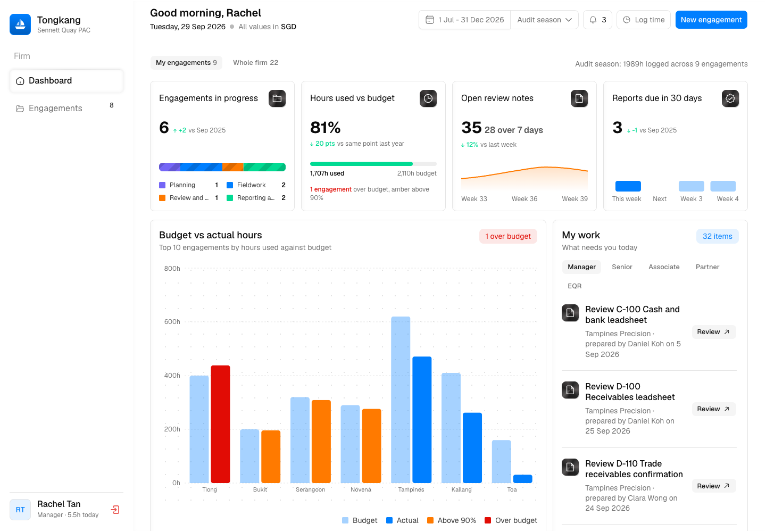Select the Partner role tab in My work
This screenshot has height=532, width=766.
[707, 267]
